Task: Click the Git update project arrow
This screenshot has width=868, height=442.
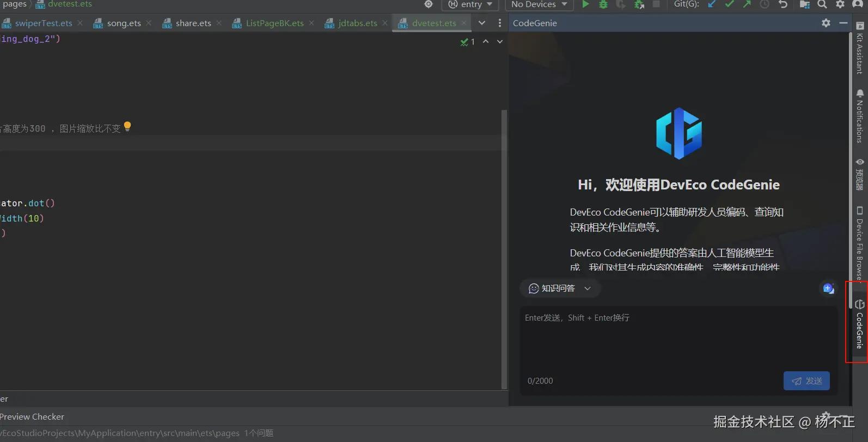Action: [x=712, y=4]
